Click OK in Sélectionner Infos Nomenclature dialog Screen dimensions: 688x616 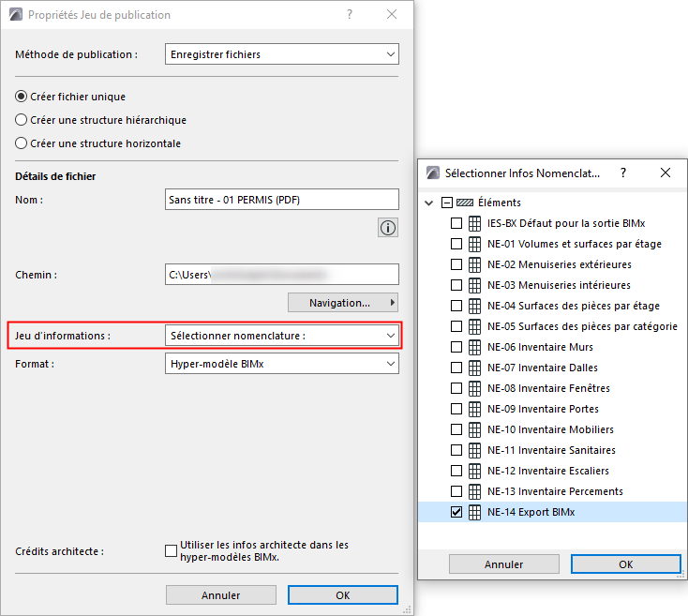[x=626, y=564]
